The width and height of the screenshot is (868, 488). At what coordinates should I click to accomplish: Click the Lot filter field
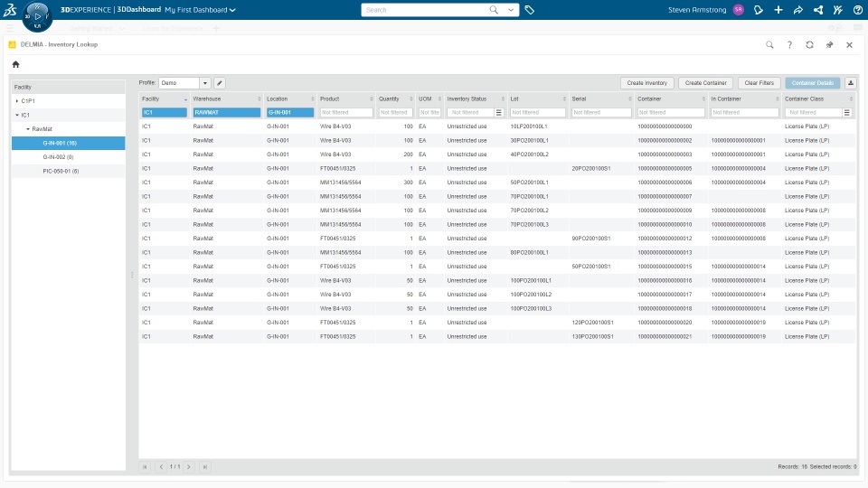538,112
